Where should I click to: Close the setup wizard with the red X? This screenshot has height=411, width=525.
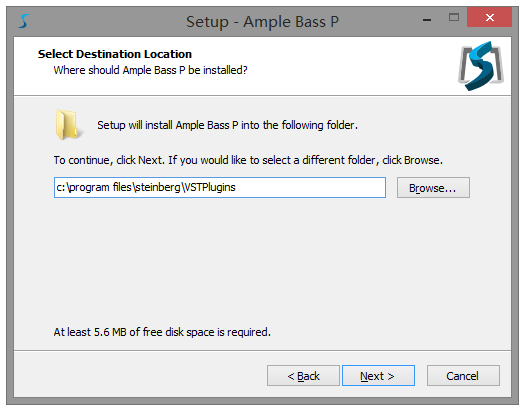click(490, 17)
